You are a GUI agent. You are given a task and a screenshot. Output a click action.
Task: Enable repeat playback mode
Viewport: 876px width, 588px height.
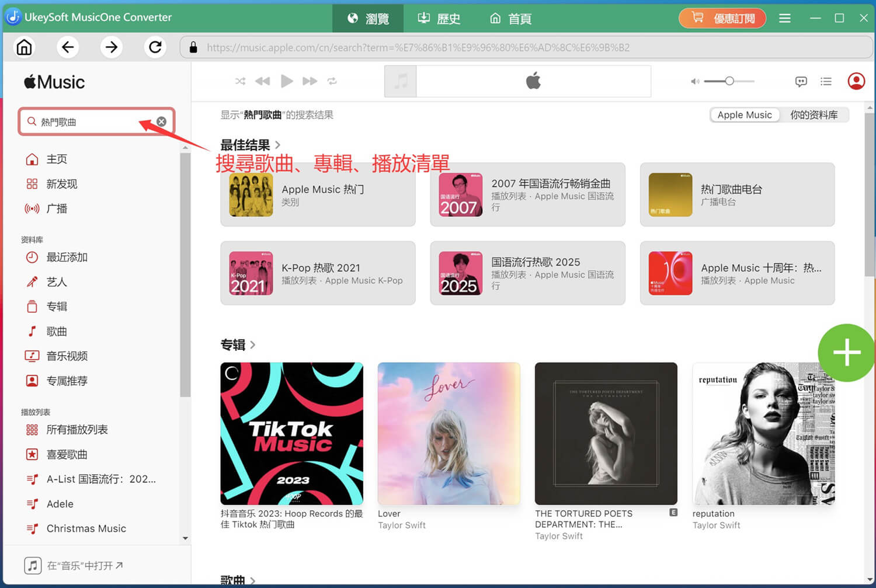(332, 81)
